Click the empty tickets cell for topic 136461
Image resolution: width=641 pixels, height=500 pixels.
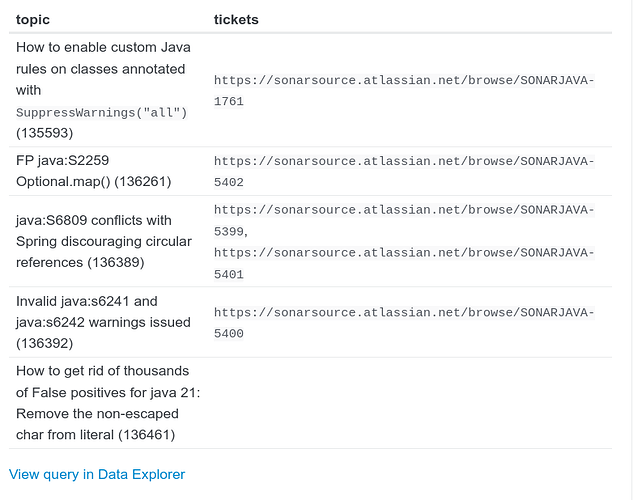coord(410,403)
